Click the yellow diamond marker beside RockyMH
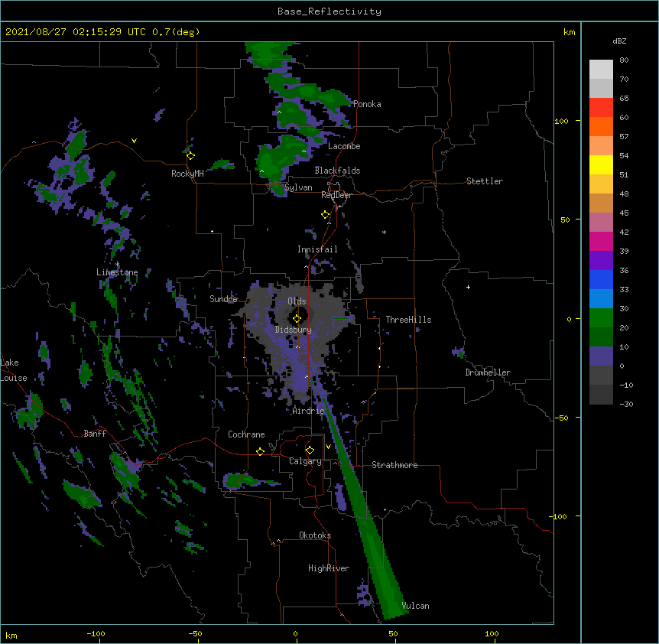 click(x=190, y=156)
